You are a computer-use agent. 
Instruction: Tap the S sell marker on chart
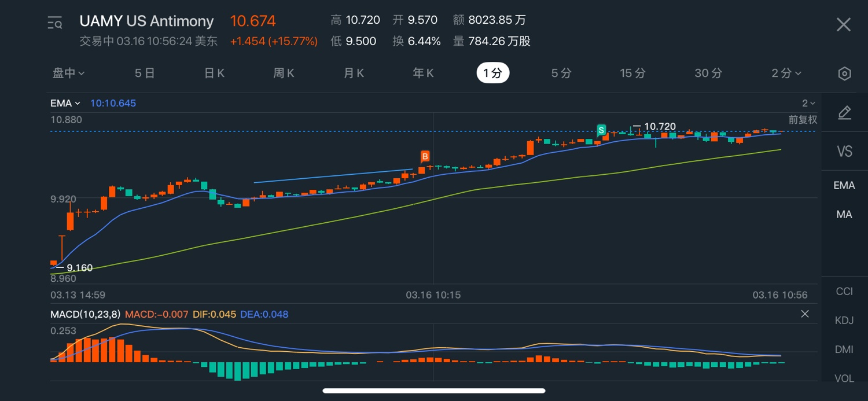coord(601,130)
